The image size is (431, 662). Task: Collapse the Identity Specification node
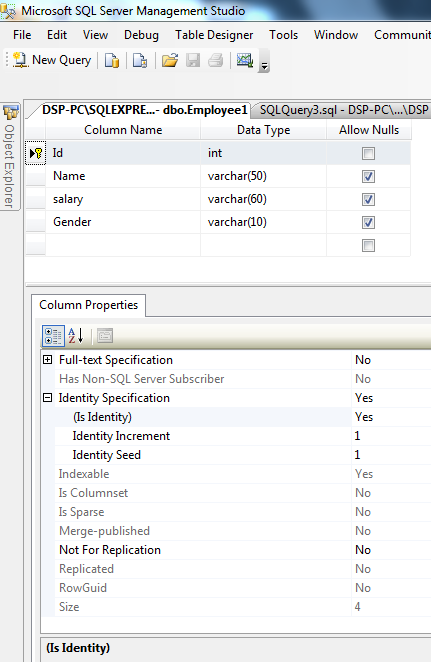click(x=48, y=398)
